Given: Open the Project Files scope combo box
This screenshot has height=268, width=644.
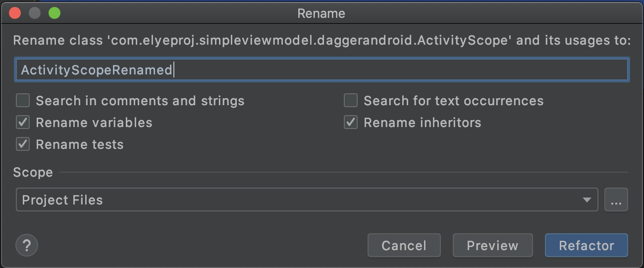Looking at the screenshot, I should coord(307,200).
